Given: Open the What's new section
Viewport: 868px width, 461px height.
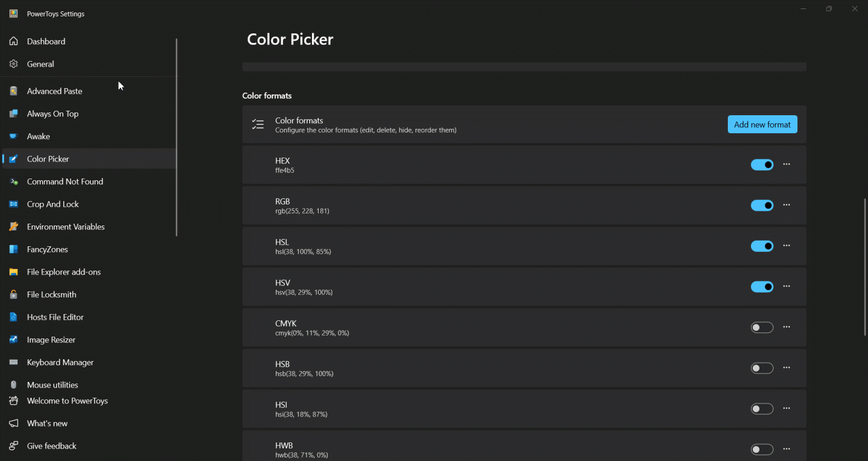Looking at the screenshot, I should click(47, 423).
